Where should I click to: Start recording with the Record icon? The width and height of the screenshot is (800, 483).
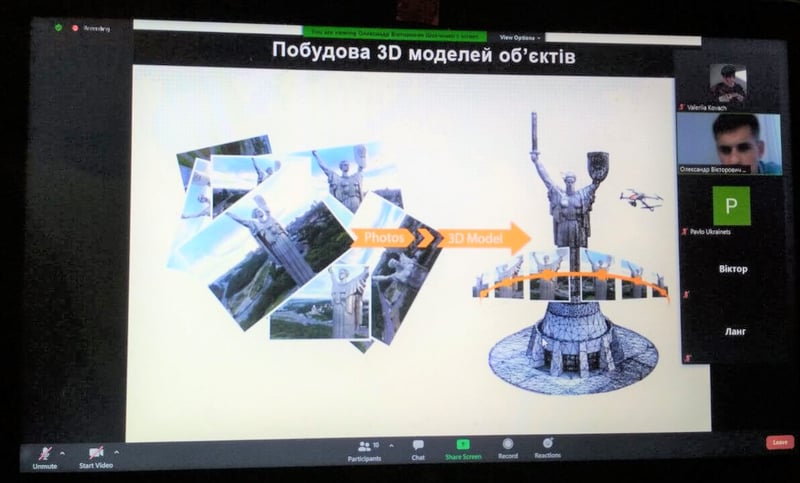(507, 446)
